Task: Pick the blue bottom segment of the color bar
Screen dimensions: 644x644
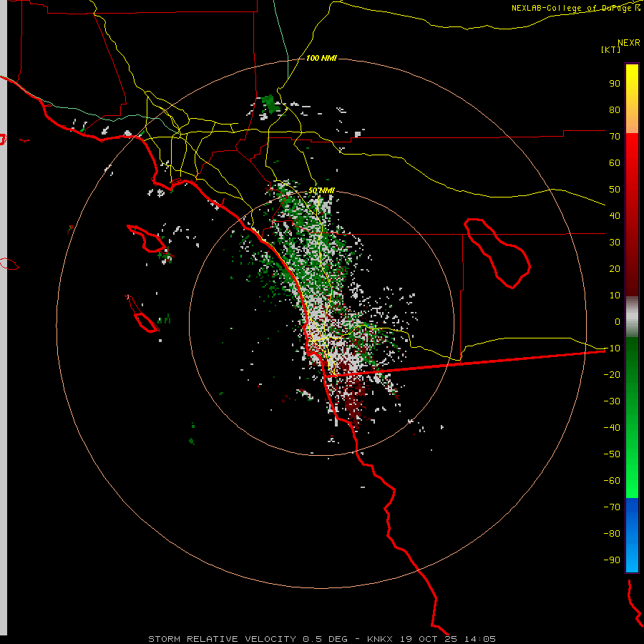Action: point(632,535)
